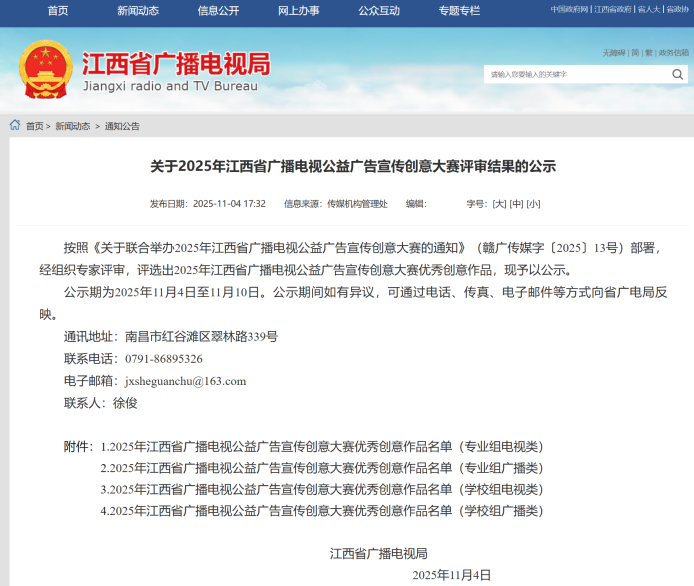Open the 江西省政府 link
Viewport: 694px width, 586px height.
click(613, 9)
